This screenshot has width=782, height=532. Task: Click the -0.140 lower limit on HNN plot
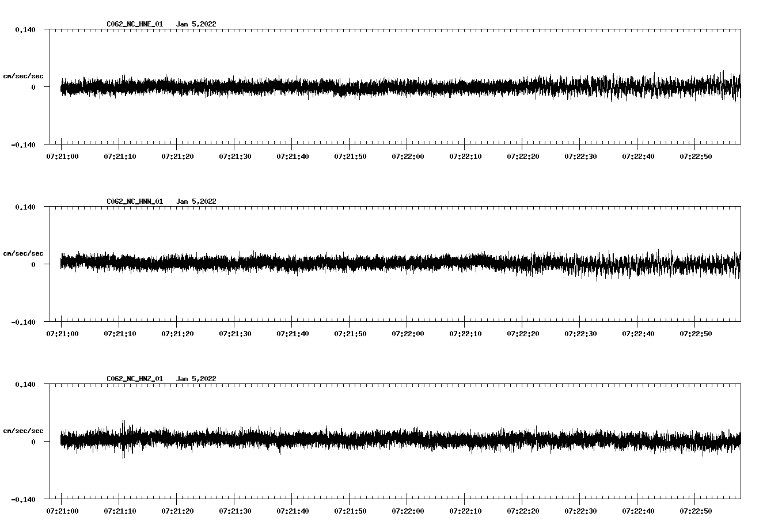23,322
